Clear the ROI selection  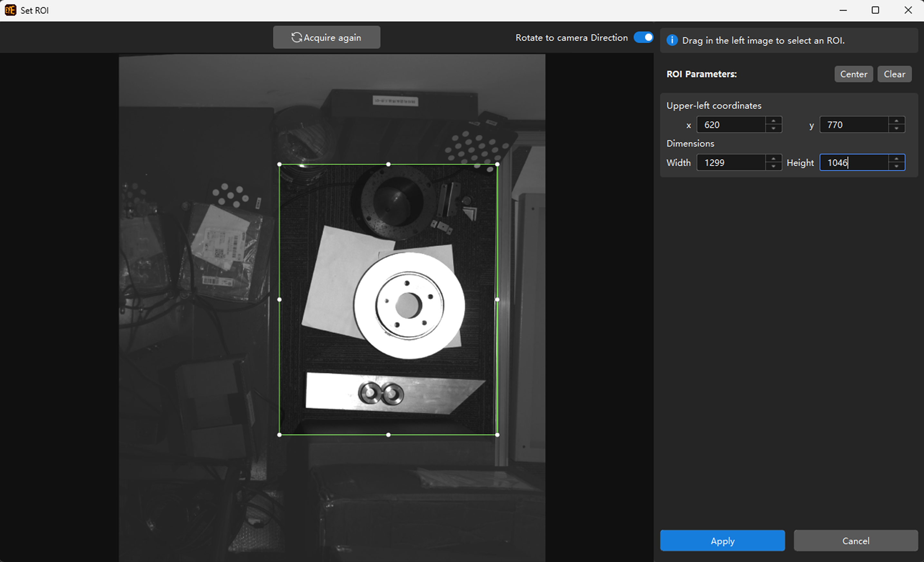894,74
